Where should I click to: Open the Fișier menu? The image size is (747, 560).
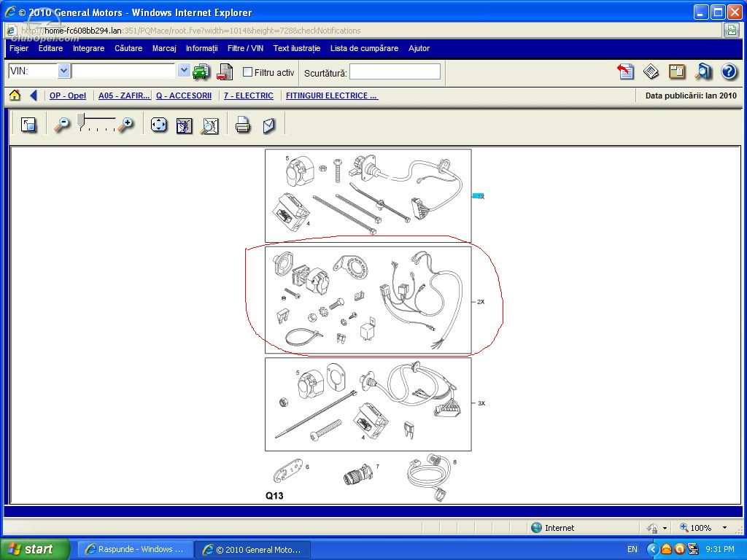pyautogui.click(x=19, y=48)
